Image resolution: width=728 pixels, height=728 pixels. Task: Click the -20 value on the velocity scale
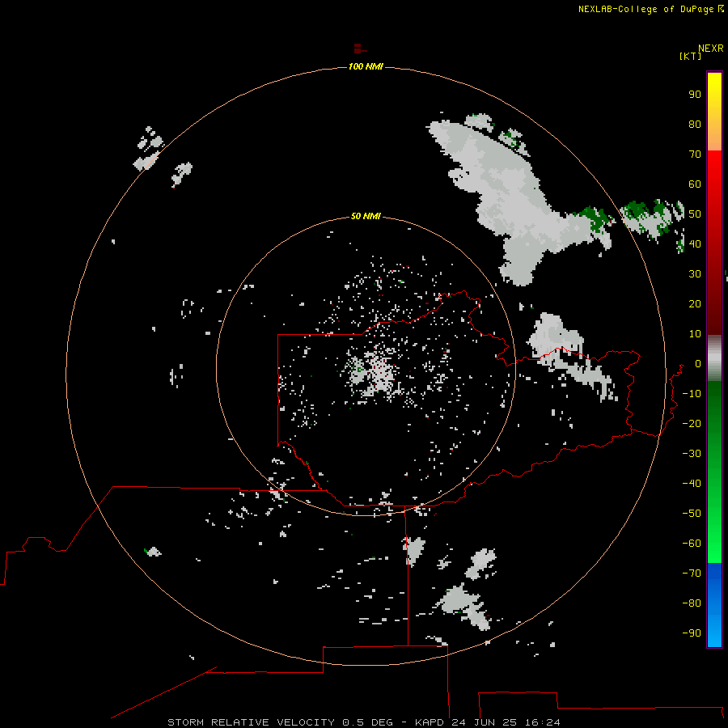[692, 423]
